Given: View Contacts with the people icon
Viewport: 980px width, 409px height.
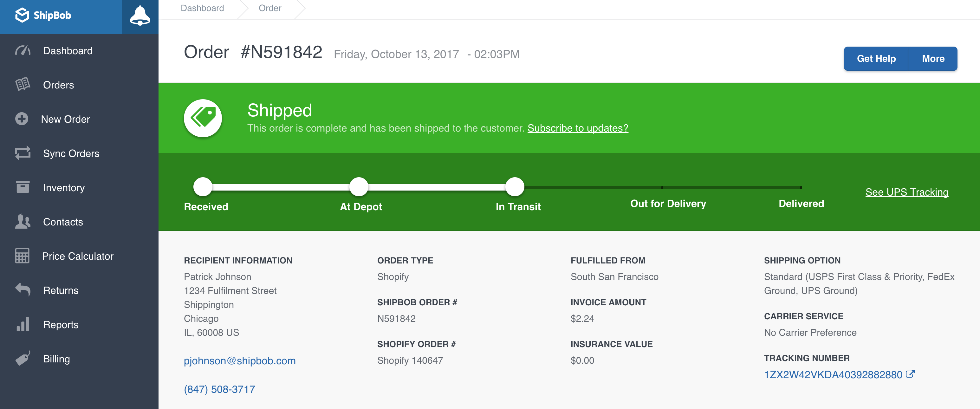Looking at the screenshot, I should tap(23, 221).
